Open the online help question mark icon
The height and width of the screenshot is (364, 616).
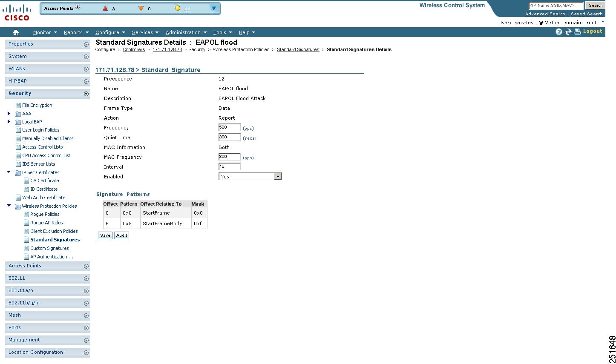click(559, 32)
